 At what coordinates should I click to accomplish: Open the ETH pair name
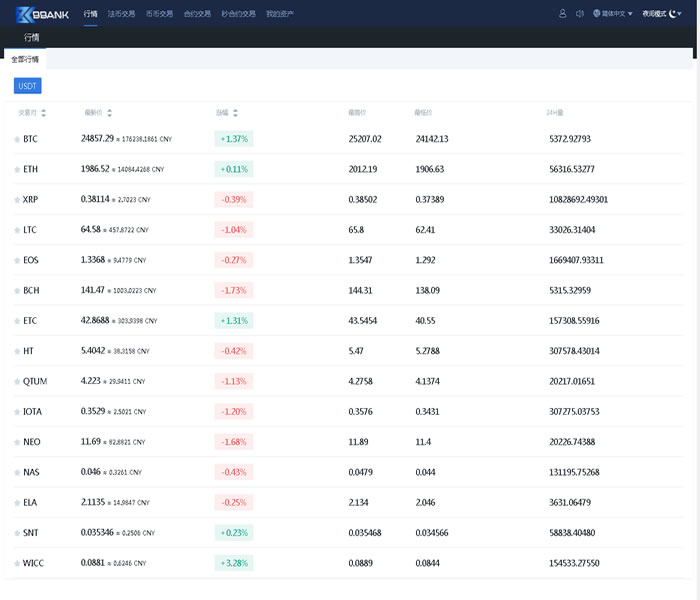pyautogui.click(x=30, y=170)
